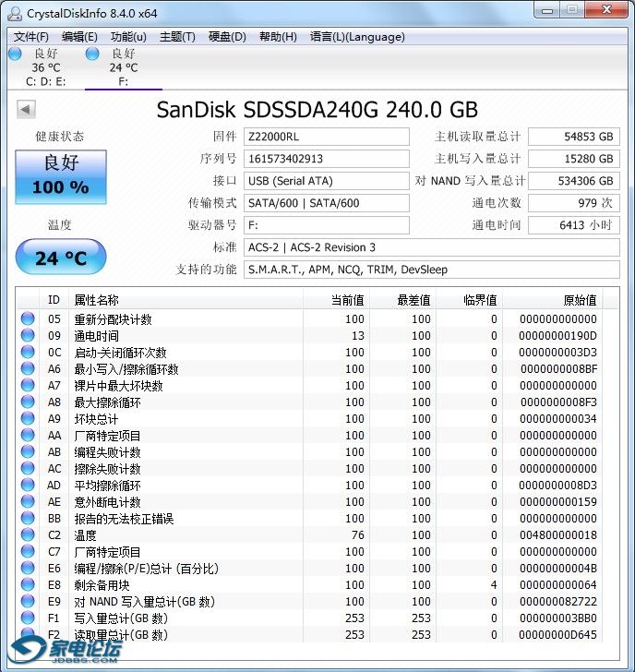This screenshot has width=635, height=672.
Task: Click status icon of row AB 编程失败计数
Action: point(28,451)
